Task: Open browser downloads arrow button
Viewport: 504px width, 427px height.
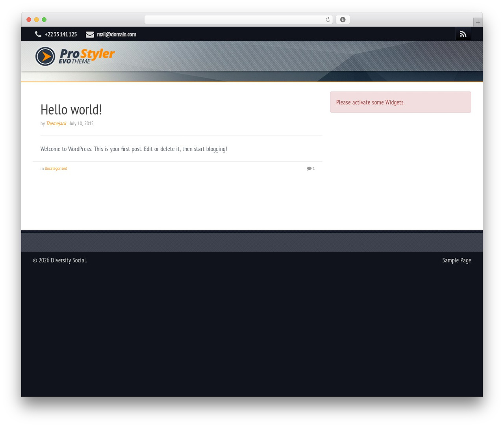Action: [x=343, y=20]
